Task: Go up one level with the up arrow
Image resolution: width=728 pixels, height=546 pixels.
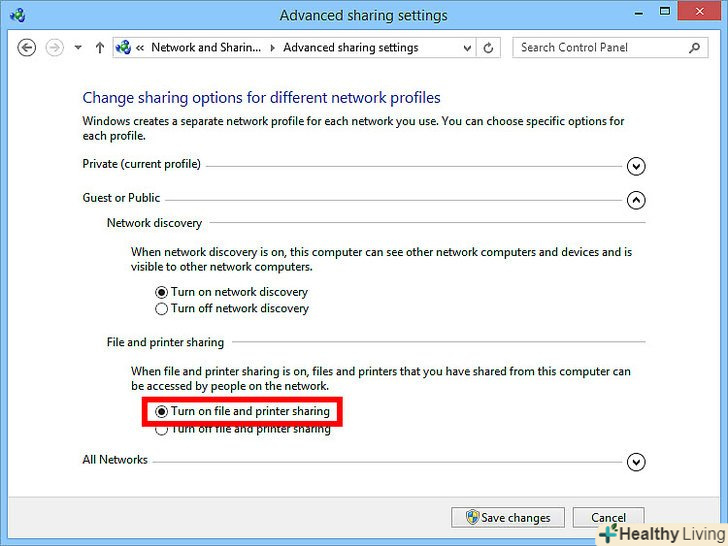Action: click(x=99, y=47)
